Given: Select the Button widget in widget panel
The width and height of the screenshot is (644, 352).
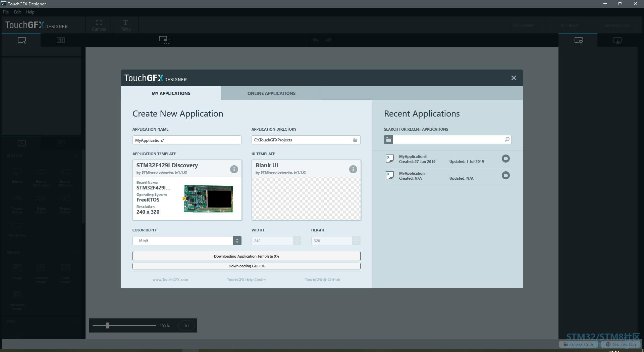Looking at the screenshot, I should [17, 175].
